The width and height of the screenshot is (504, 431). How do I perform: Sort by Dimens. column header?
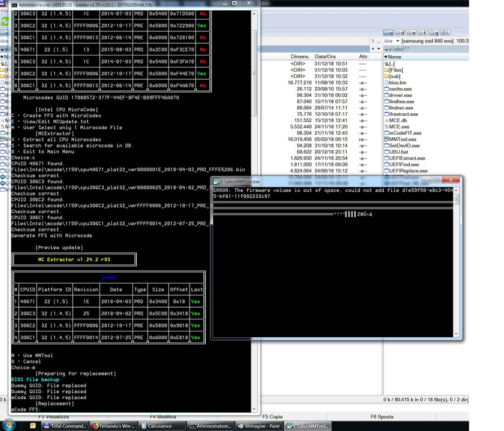[300, 56]
